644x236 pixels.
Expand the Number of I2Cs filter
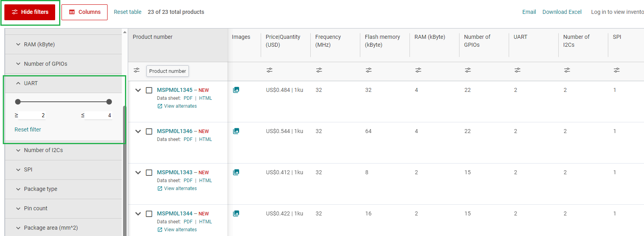pos(43,150)
